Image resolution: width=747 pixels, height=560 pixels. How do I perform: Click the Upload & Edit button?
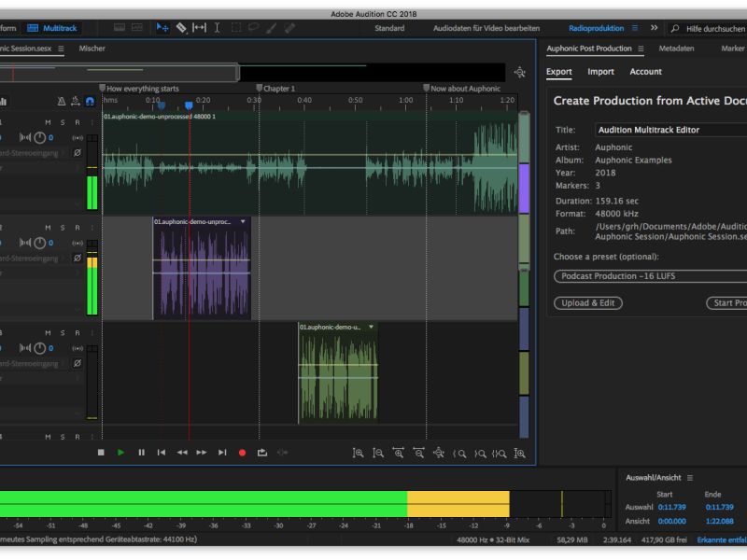[x=588, y=302]
